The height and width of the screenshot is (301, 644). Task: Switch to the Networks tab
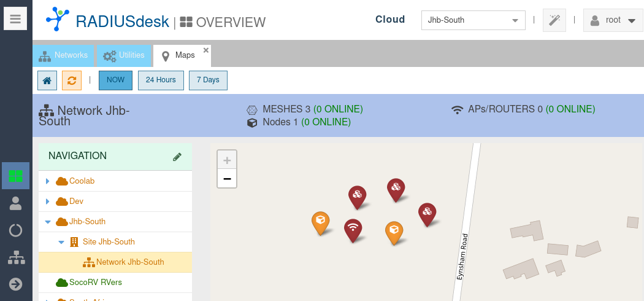coord(64,55)
